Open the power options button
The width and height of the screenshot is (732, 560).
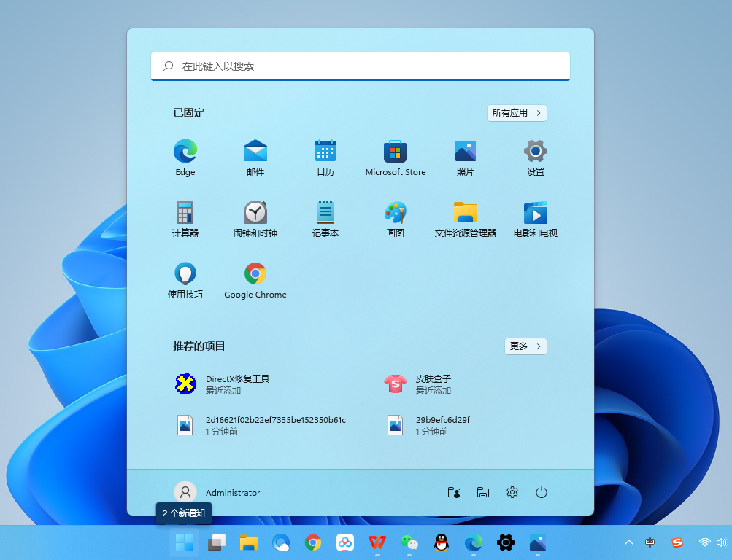(541, 492)
